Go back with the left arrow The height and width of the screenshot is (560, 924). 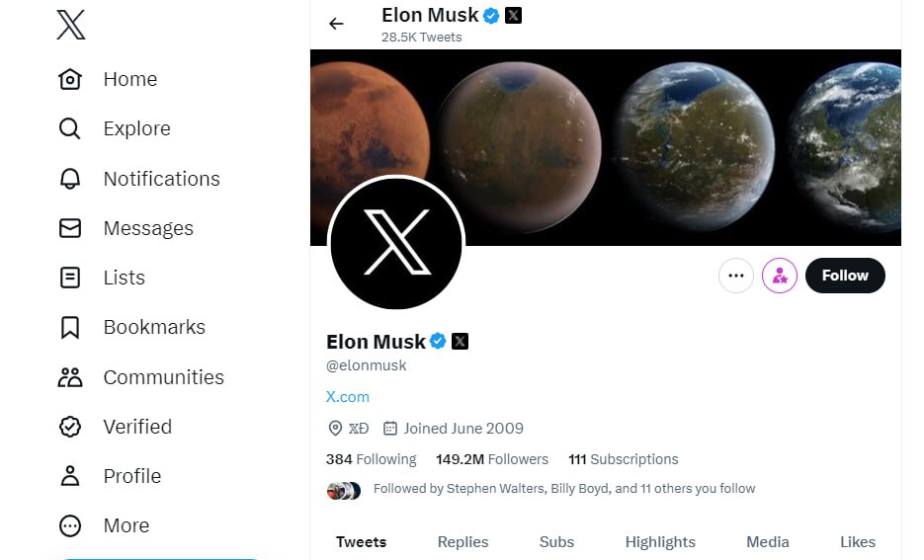tap(336, 24)
